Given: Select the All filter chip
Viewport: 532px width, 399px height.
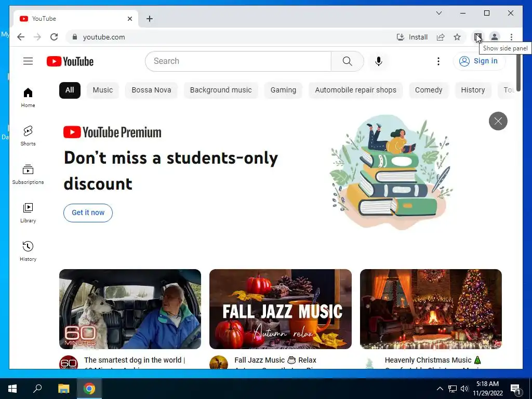Looking at the screenshot, I should (x=70, y=90).
